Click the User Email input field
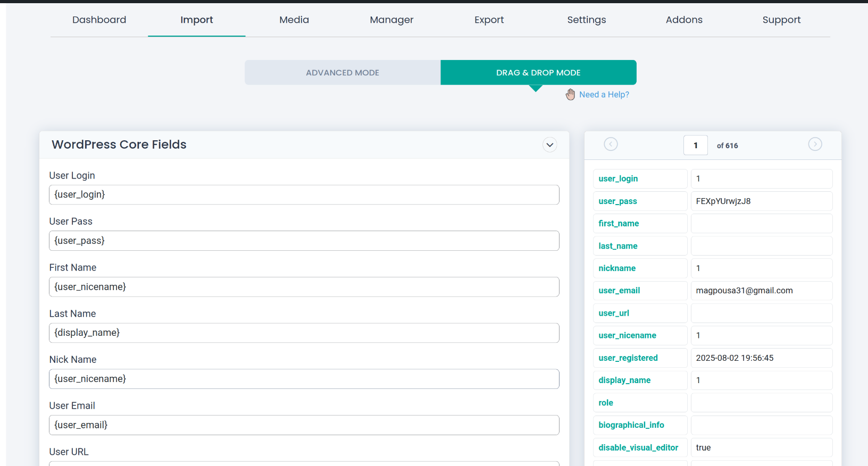This screenshot has width=868, height=466. (304, 425)
